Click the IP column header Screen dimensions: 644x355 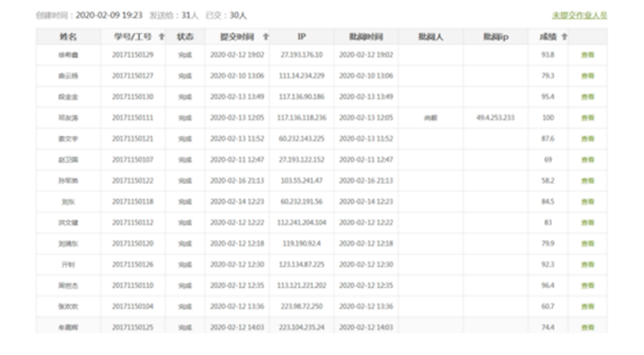click(x=302, y=37)
